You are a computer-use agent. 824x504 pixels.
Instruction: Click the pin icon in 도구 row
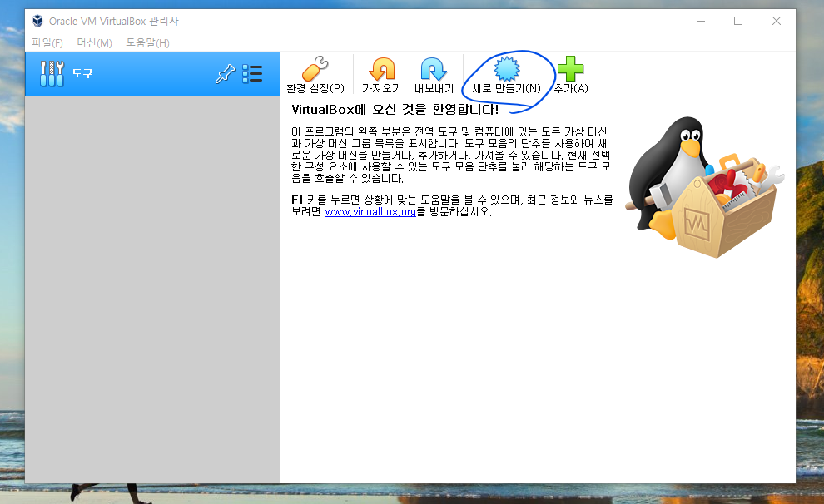[x=225, y=74]
